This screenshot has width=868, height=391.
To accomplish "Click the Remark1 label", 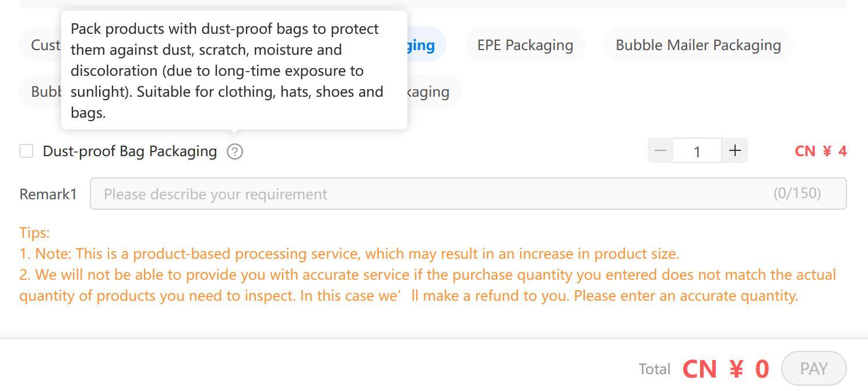I will 48,194.
